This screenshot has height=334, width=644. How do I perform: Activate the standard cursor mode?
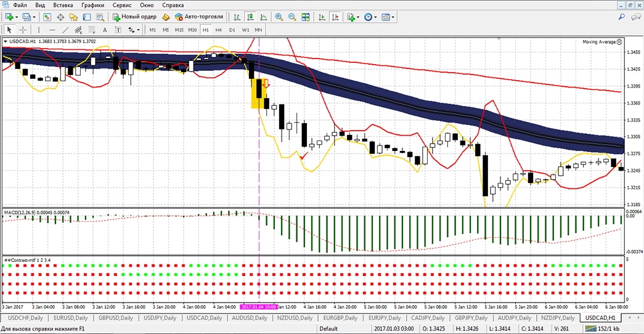[x=9, y=30]
